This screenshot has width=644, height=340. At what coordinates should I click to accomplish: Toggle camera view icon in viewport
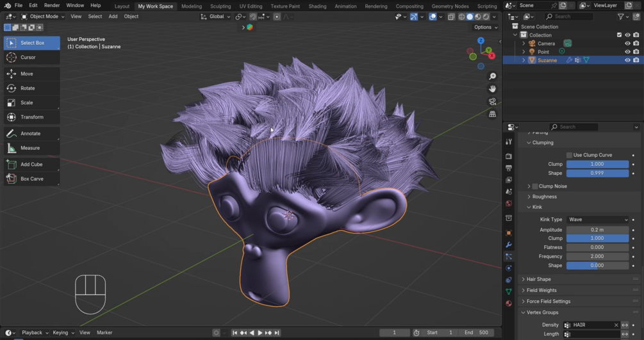pyautogui.click(x=492, y=101)
